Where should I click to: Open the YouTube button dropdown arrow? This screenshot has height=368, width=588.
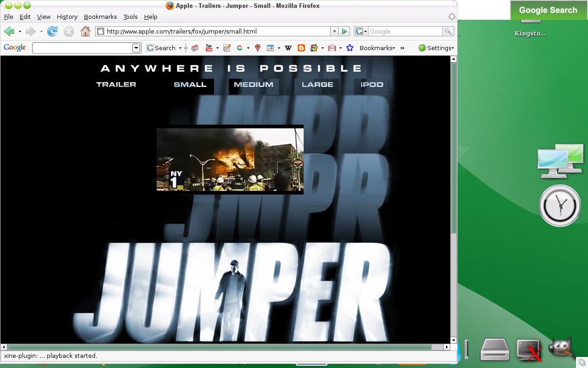[x=217, y=48]
